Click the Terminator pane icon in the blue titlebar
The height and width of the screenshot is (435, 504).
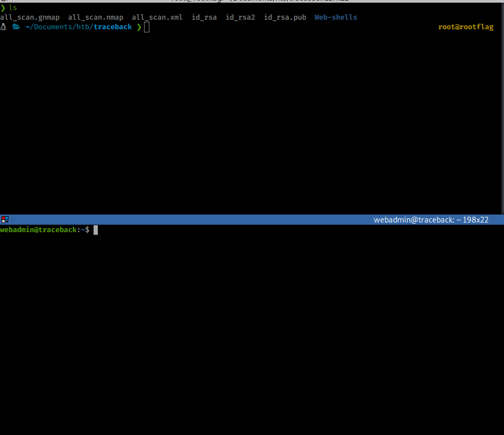tap(5, 219)
